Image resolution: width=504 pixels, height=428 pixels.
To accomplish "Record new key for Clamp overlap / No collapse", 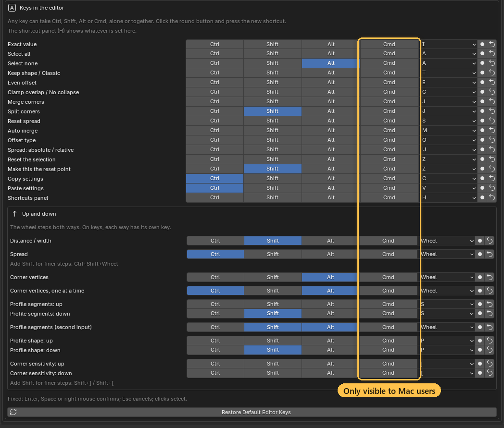I will tap(482, 92).
